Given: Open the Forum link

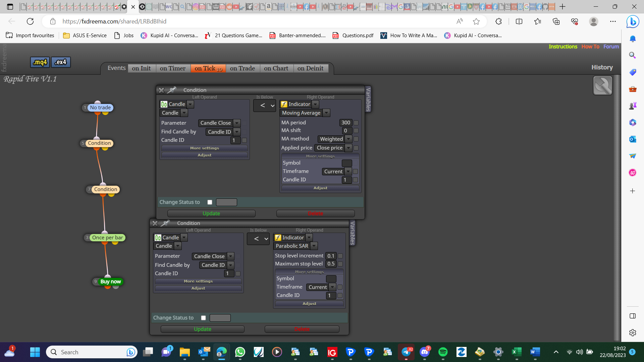Looking at the screenshot, I should pos(611,47).
